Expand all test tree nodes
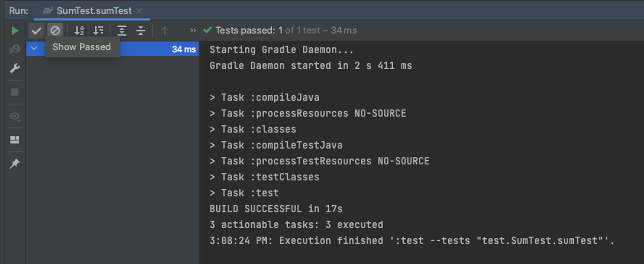 click(x=122, y=31)
